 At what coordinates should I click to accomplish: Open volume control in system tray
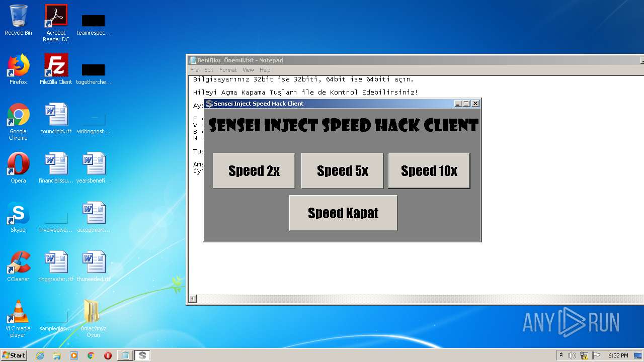click(x=572, y=355)
